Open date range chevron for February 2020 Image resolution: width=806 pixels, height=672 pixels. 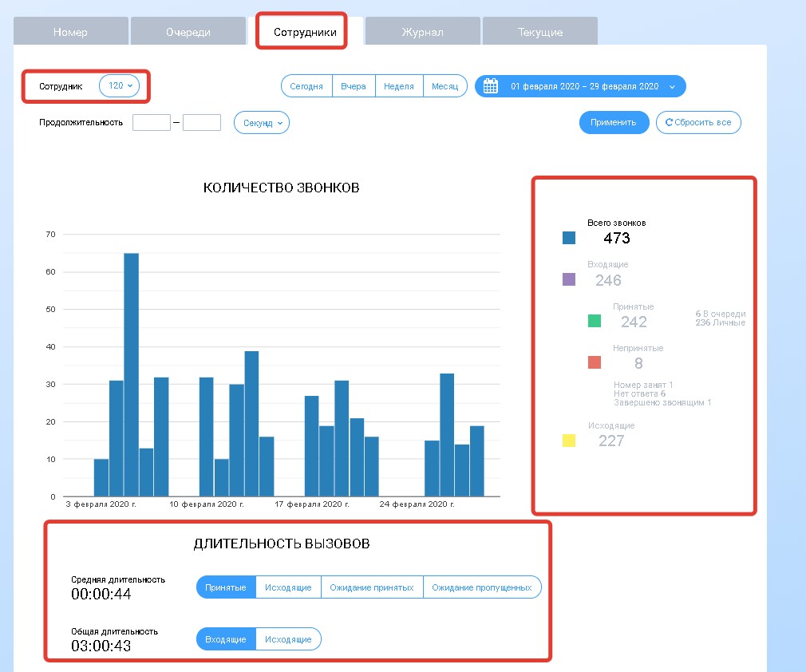click(672, 86)
